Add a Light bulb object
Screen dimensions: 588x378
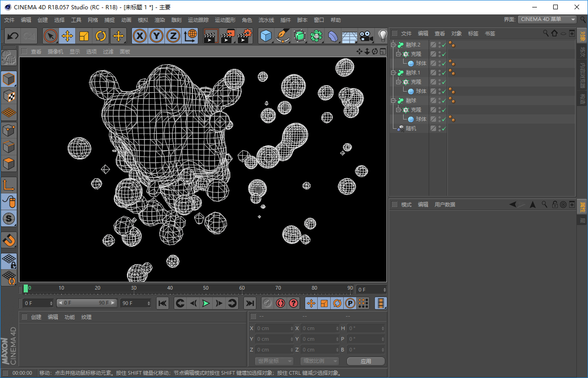coord(382,36)
